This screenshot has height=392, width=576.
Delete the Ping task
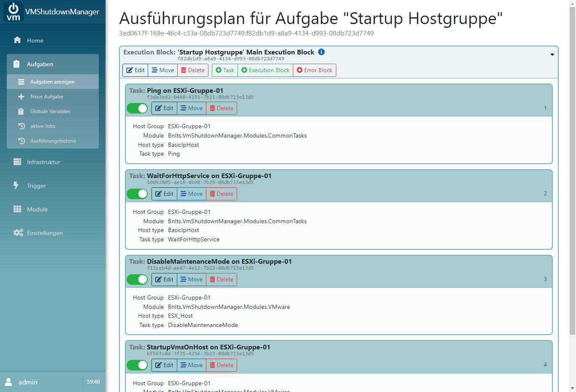[222, 108]
